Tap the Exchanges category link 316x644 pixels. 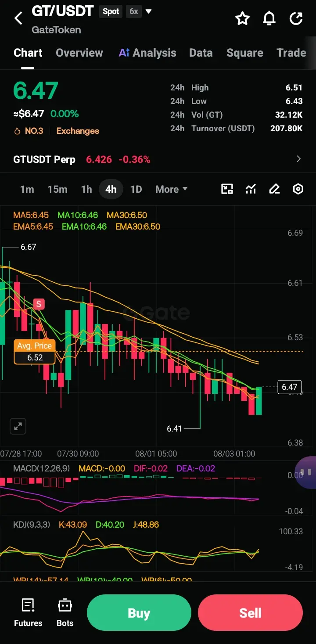tap(78, 131)
